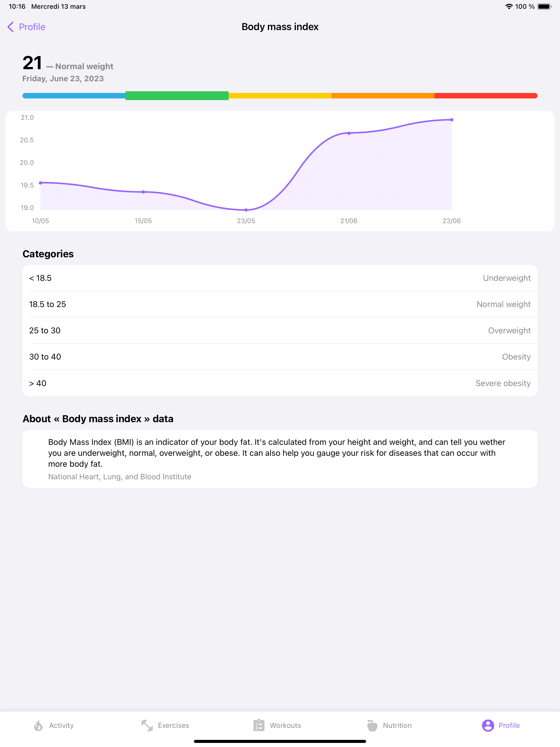Viewport: 560px width, 747px height.
Task: Open the Workouts clipboard icon
Action: (x=259, y=725)
